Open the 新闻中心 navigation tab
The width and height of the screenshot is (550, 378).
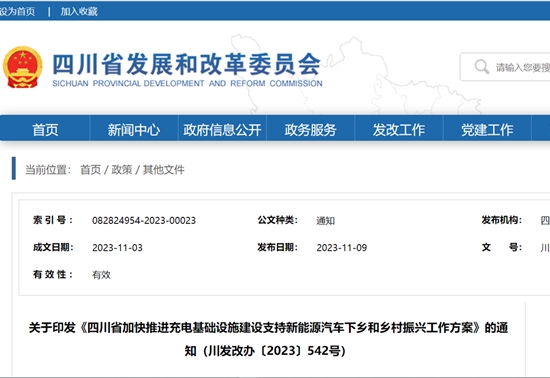click(134, 130)
